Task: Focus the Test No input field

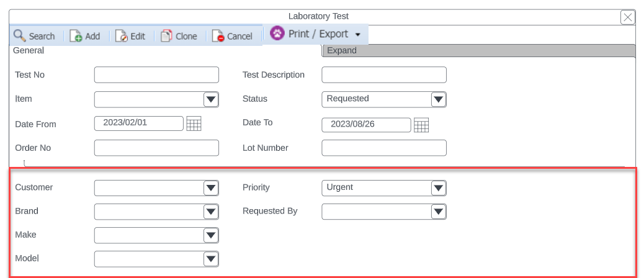Action: coord(156,75)
